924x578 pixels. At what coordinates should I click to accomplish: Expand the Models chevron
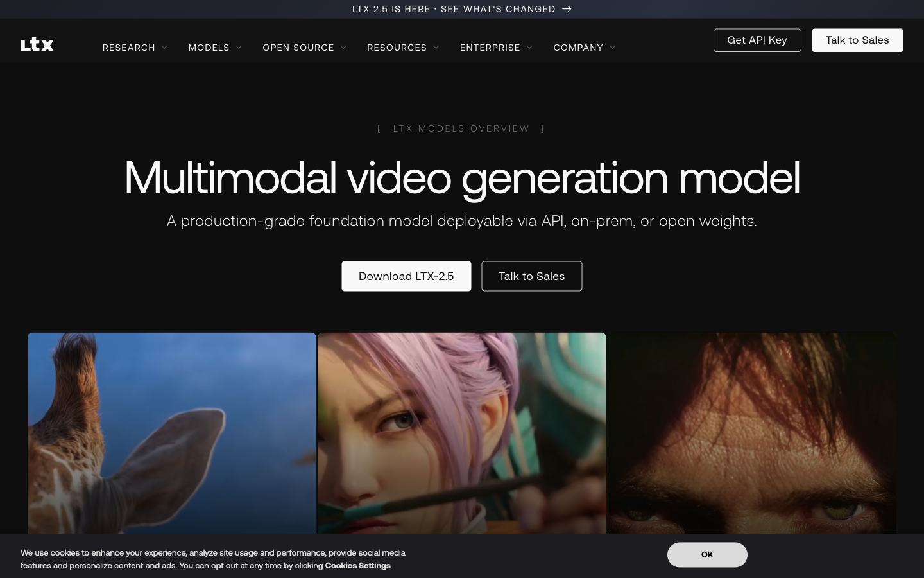pyautogui.click(x=239, y=48)
